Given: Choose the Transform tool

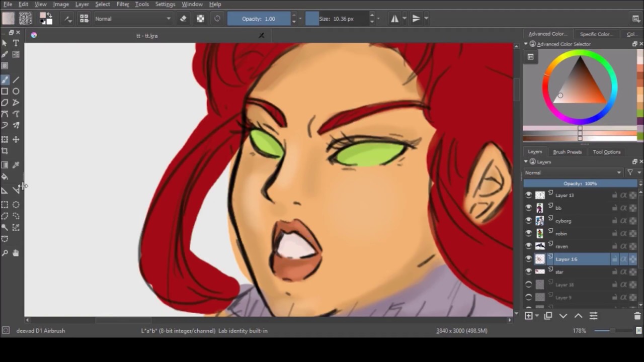Looking at the screenshot, I should 5,139.
